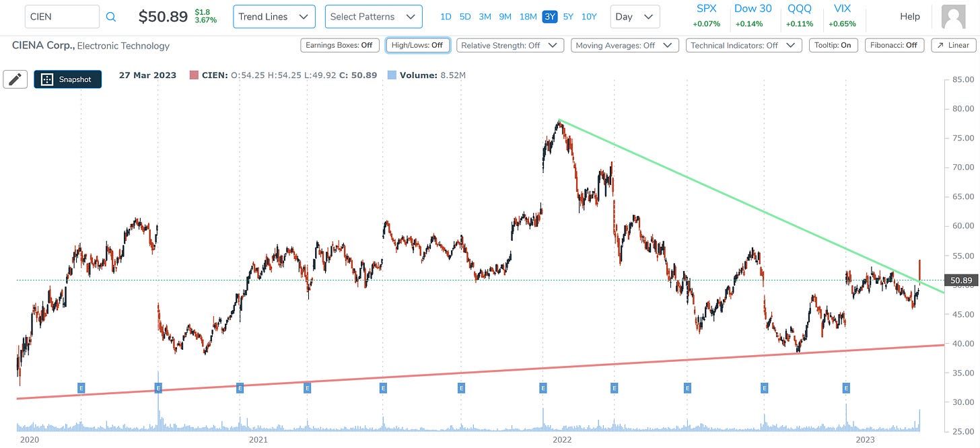The height and width of the screenshot is (448, 980).
Task: Select the 10Y time range
Action: (x=589, y=17)
